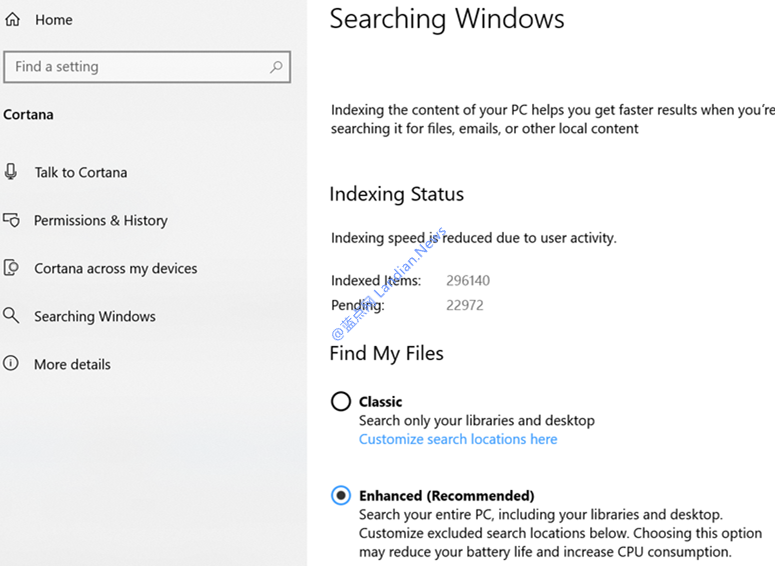
Task: Click the Classic option label
Action: [381, 402]
